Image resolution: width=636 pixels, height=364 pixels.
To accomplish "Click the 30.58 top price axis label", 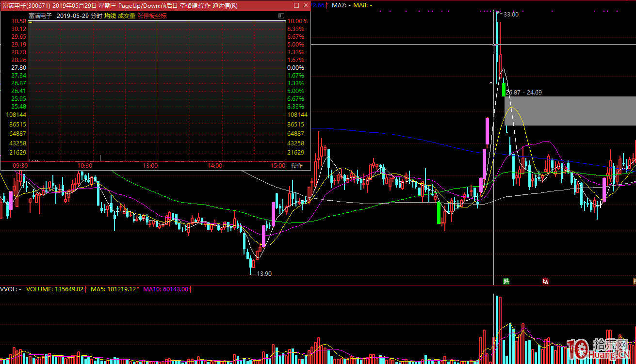I will coord(18,21).
